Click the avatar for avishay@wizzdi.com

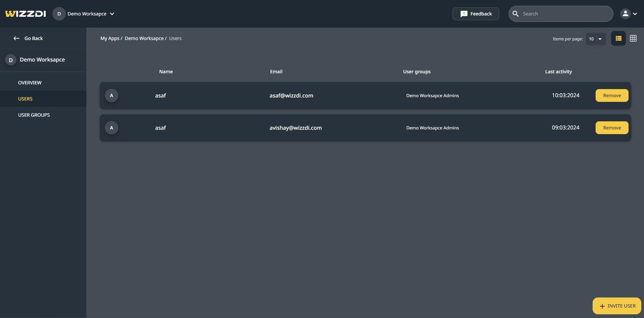tap(112, 128)
